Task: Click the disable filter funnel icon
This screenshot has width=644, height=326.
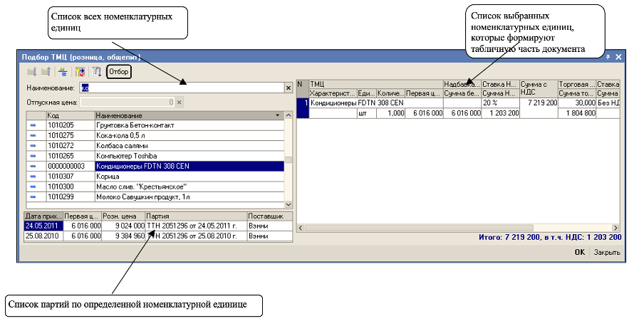Action: pyautogui.click(x=96, y=72)
